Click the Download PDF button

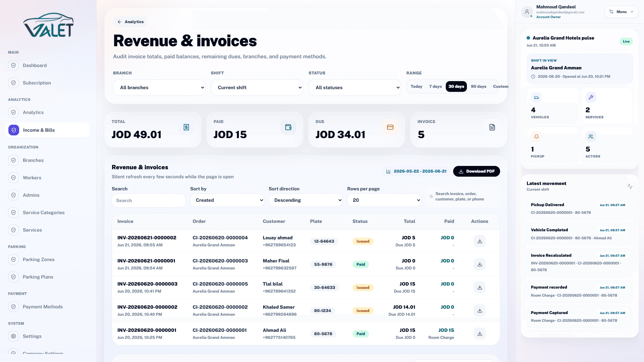coord(476,171)
